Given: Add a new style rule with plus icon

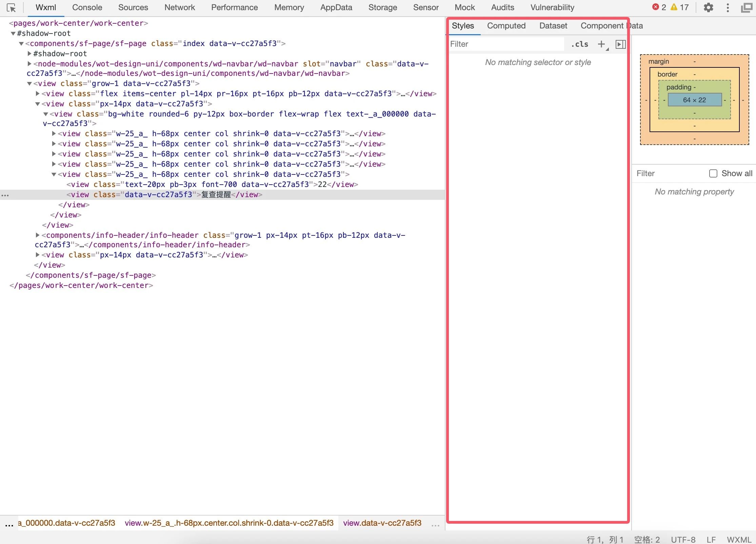Looking at the screenshot, I should click(601, 44).
